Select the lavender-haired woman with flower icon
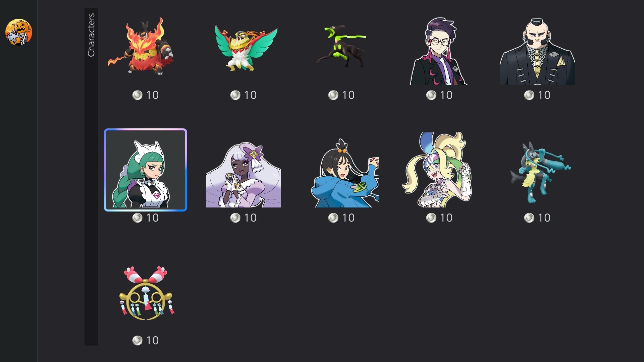This screenshot has height=362, width=644. (244, 175)
